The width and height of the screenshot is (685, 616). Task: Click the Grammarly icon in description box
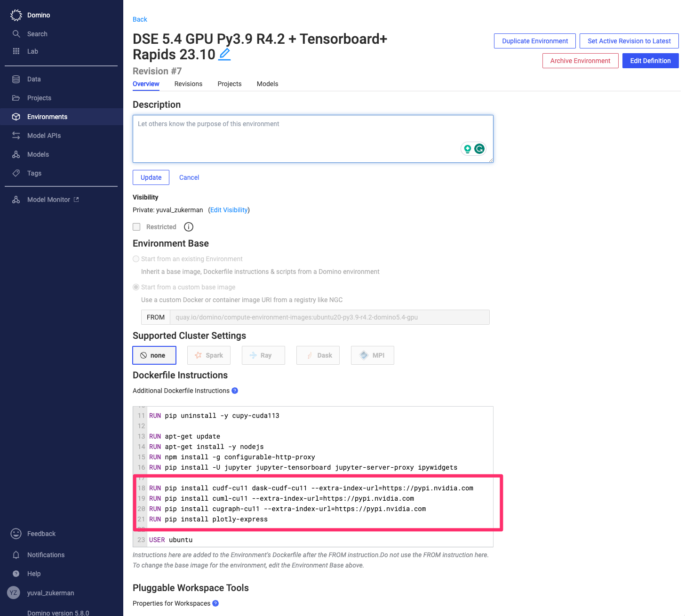pyautogui.click(x=479, y=149)
